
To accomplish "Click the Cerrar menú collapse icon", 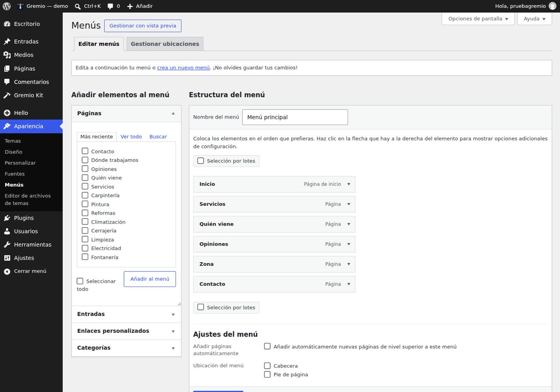I will 7,271.
